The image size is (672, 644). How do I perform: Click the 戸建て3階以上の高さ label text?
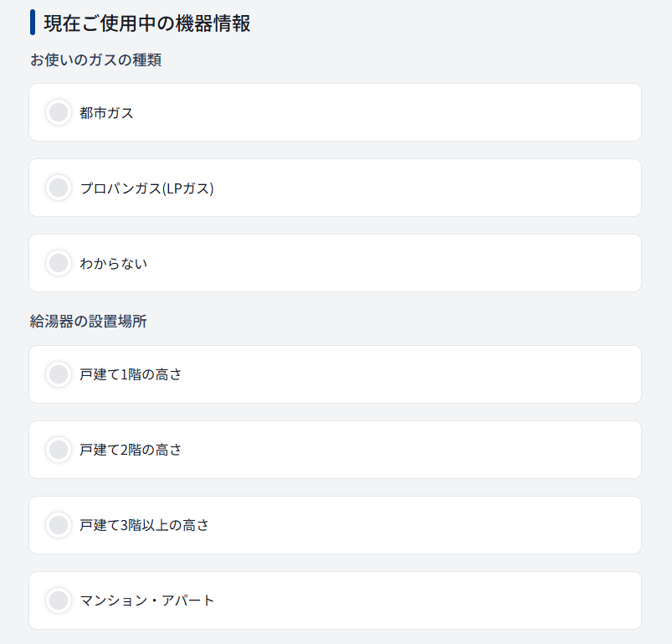144,525
